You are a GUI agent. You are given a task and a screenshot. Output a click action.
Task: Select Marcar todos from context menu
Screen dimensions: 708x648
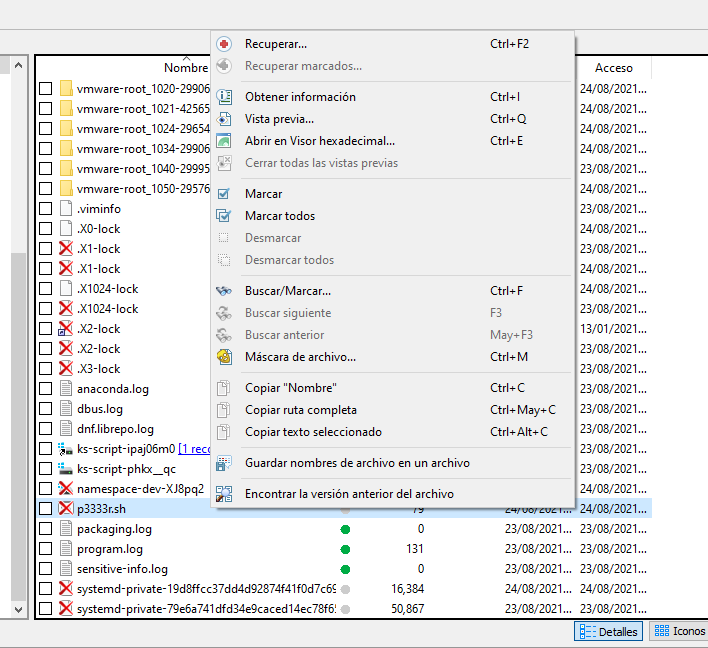point(280,216)
